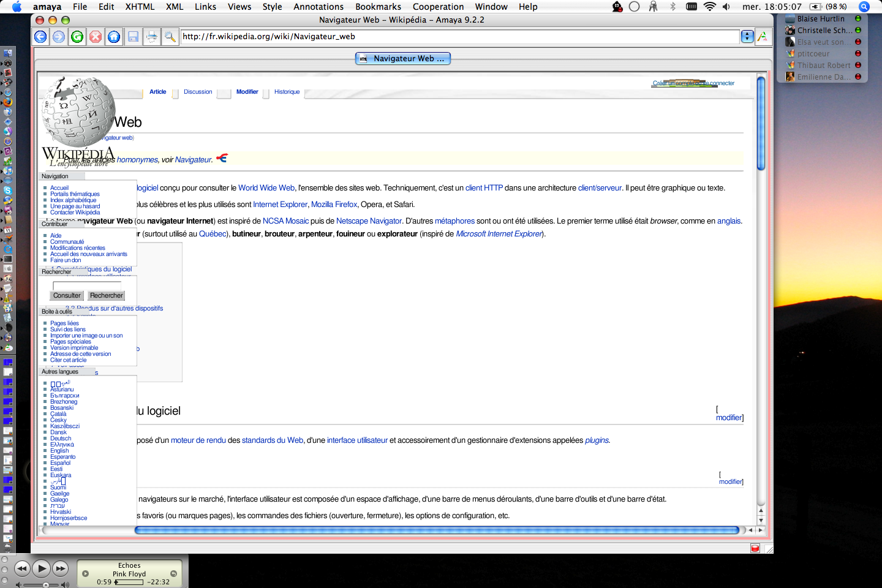Stop loading with the red stop icon

[96, 37]
